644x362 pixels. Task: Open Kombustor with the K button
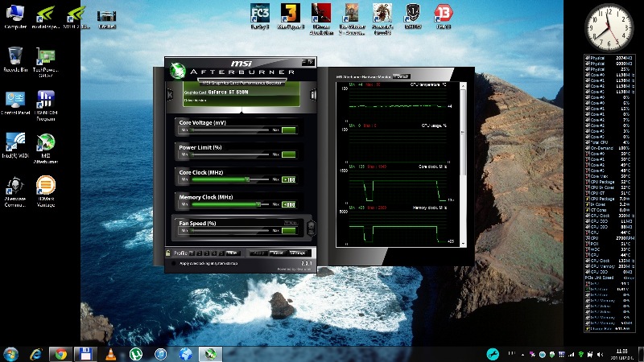click(170, 94)
